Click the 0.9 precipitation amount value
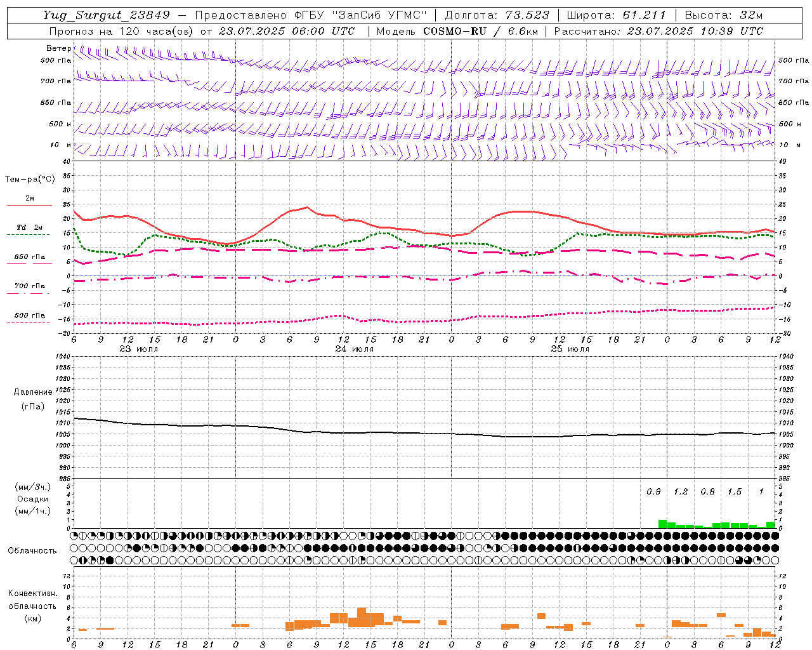812x650 pixels. tap(653, 492)
